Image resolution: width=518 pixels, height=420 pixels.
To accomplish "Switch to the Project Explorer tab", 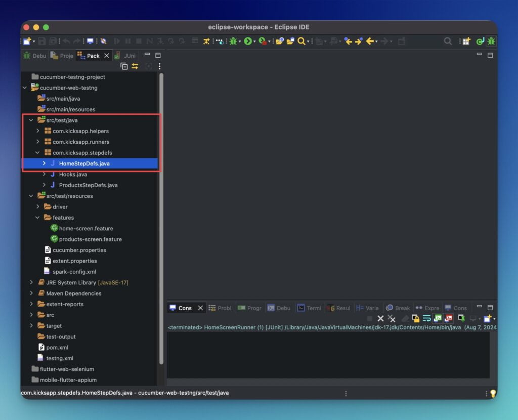I will pyautogui.click(x=62, y=56).
